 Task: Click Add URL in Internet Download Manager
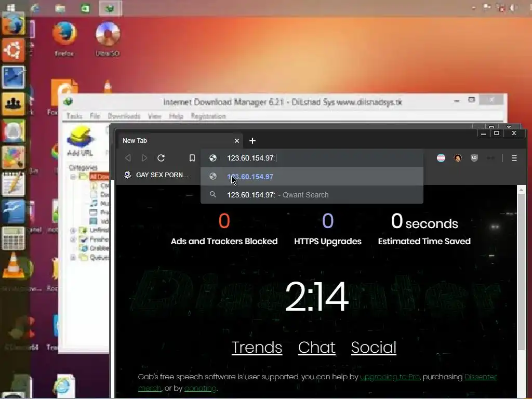[80, 140]
